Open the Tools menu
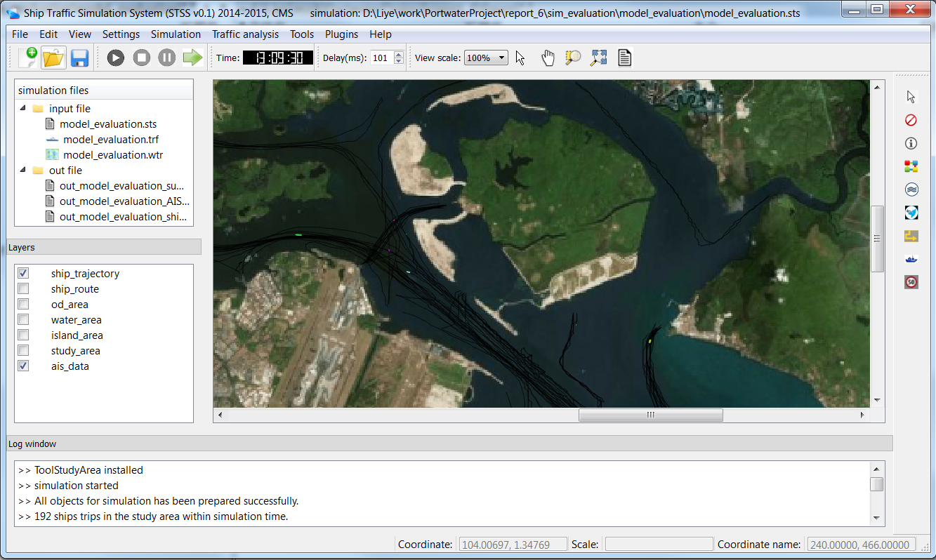 tap(302, 34)
